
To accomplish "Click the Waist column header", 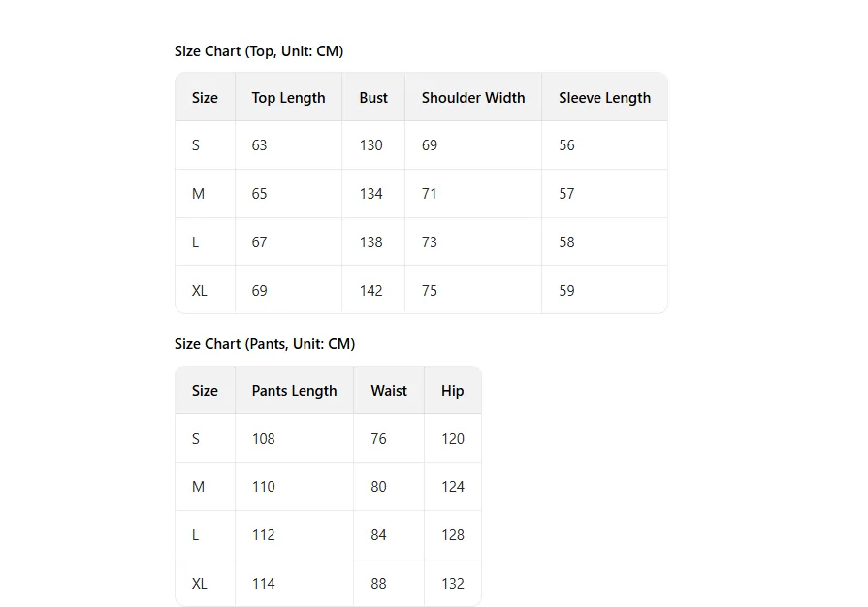I will (389, 391).
